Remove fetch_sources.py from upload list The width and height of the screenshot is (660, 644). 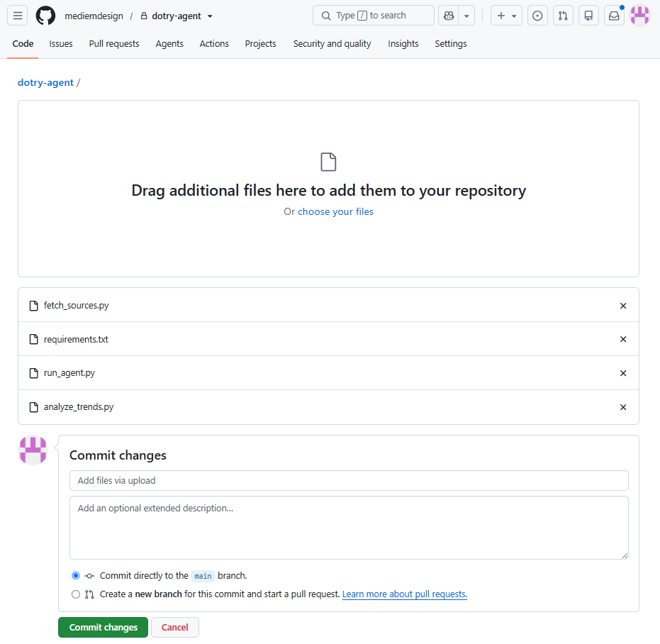[623, 306]
